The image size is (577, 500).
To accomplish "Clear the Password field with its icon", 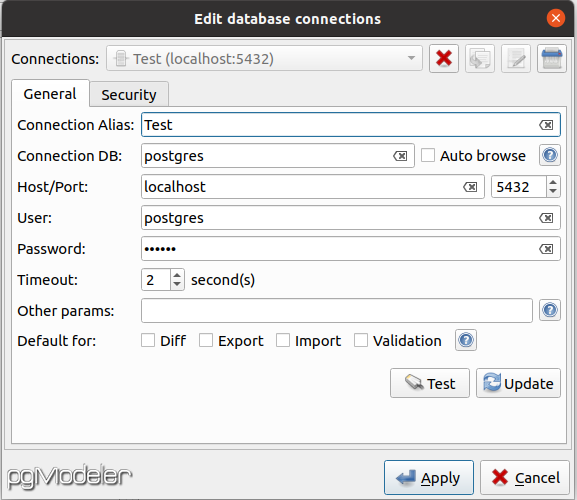I will pos(546,249).
